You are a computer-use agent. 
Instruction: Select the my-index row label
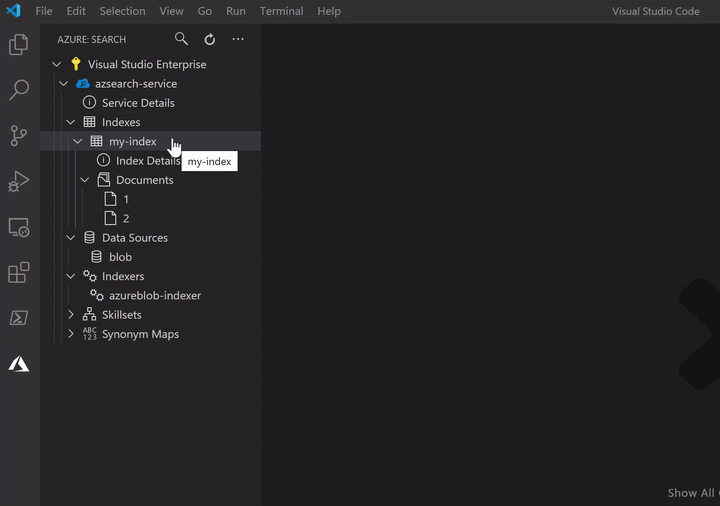pos(133,141)
